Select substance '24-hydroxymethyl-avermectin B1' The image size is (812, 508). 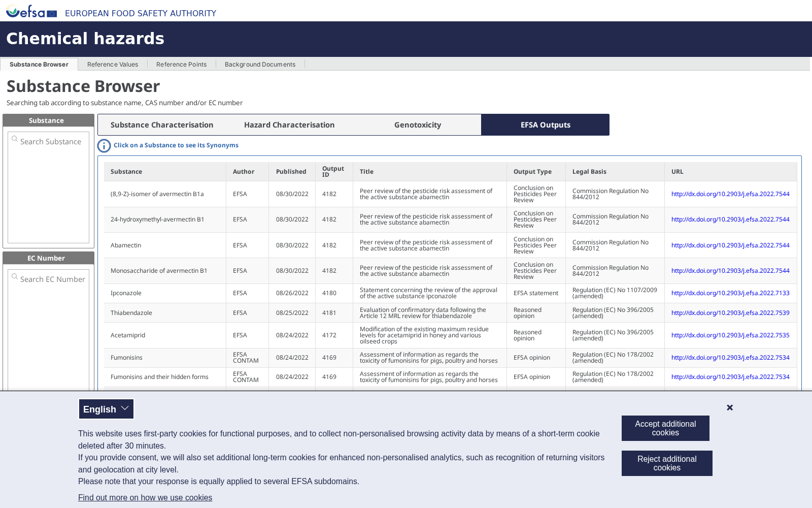pyautogui.click(x=157, y=219)
